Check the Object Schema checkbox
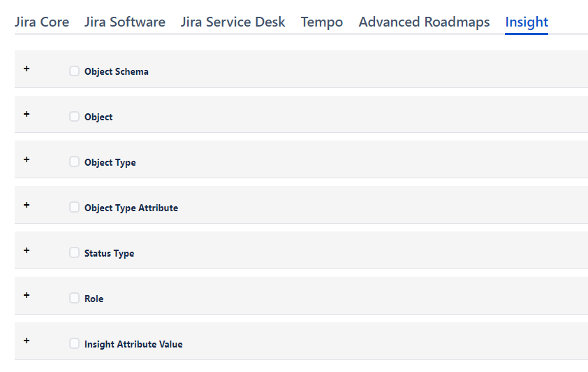Screen dimensions: 588x372 [74, 71]
